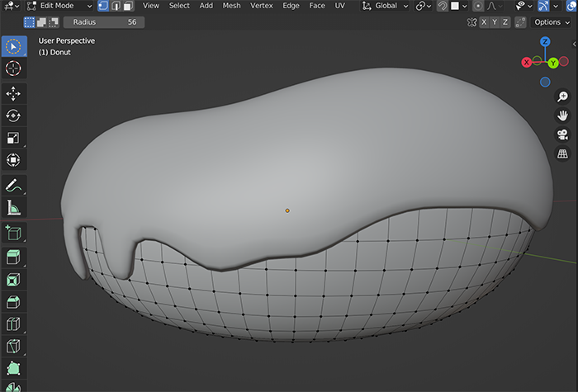578x392 pixels.
Task: Choose the Annotate pencil tool
Action: pyautogui.click(x=13, y=186)
